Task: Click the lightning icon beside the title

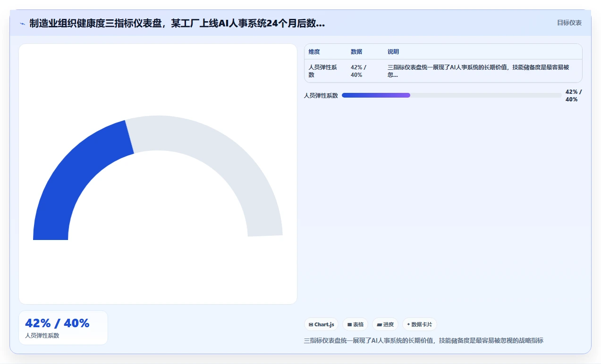Action: (x=22, y=24)
